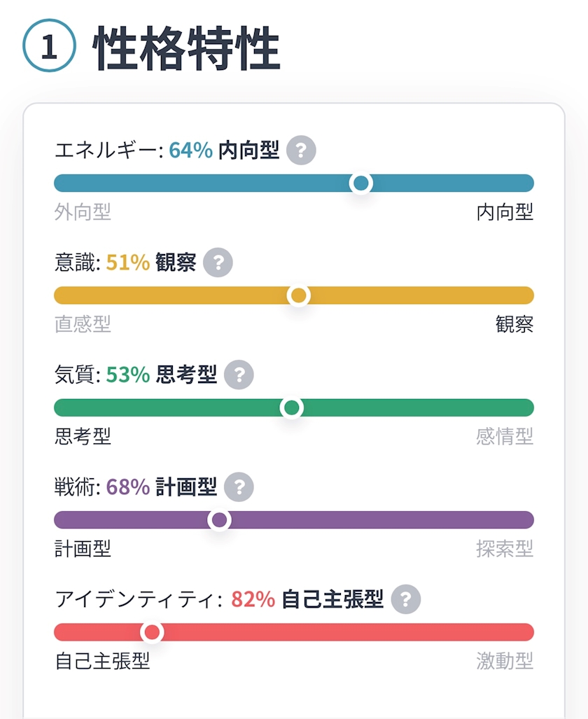
Task: Click the 内向型 label under the blue bar
Action: tap(505, 212)
